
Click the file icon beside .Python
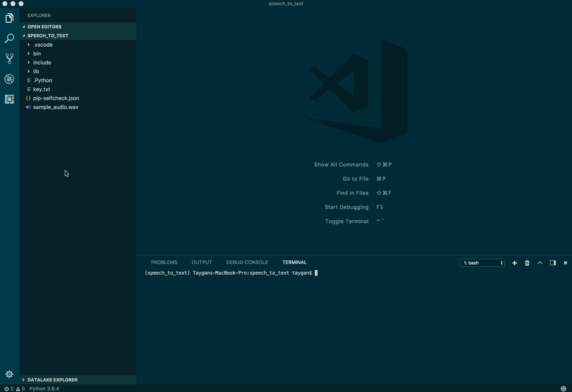coord(29,81)
